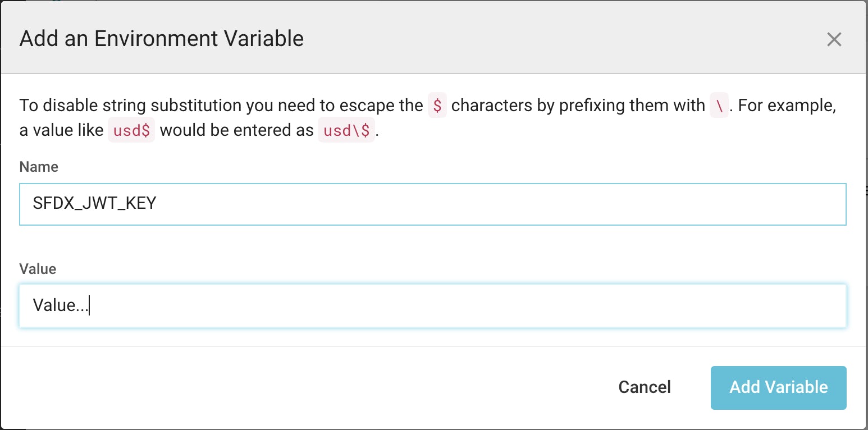The image size is (868, 430).
Task: Click the dialog title text
Action: tap(162, 38)
